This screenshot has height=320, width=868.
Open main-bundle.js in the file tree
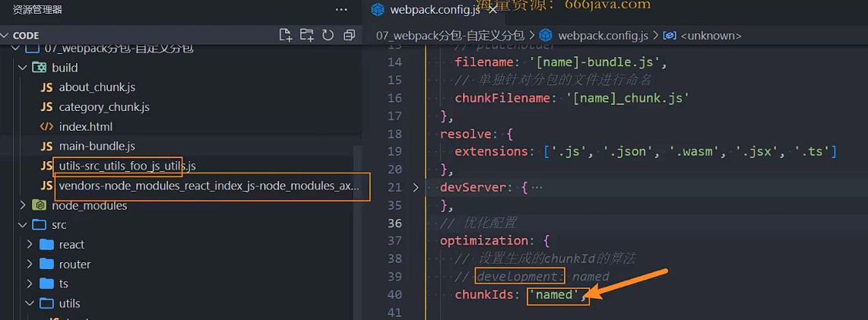coord(97,146)
